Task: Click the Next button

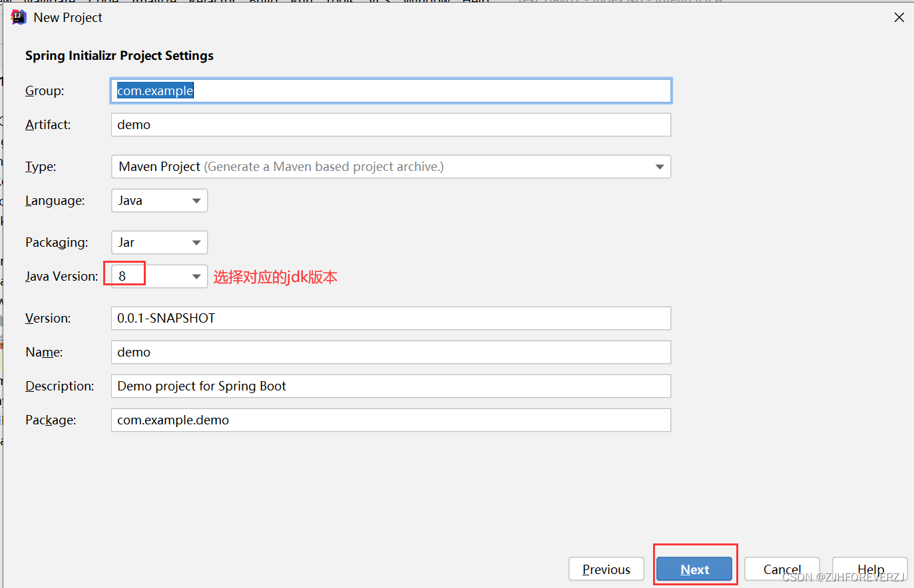Action: [x=694, y=569]
